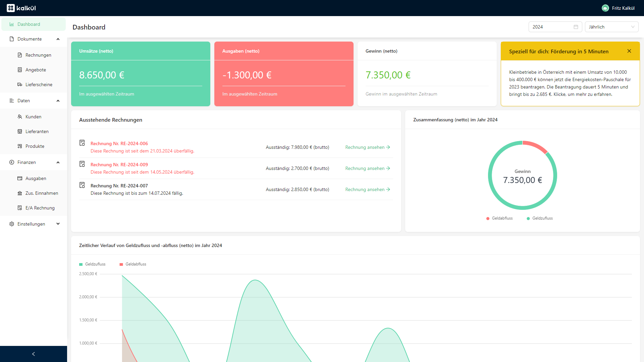Expand the Einstellungen section
The width and height of the screenshot is (644, 362).
click(x=58, y=224)
